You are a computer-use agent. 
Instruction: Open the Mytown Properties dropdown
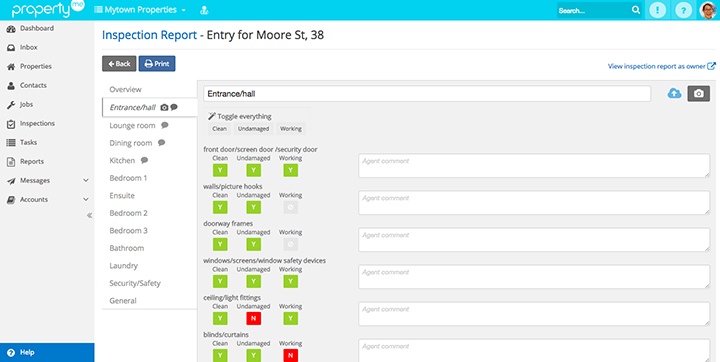coord(140,10)
